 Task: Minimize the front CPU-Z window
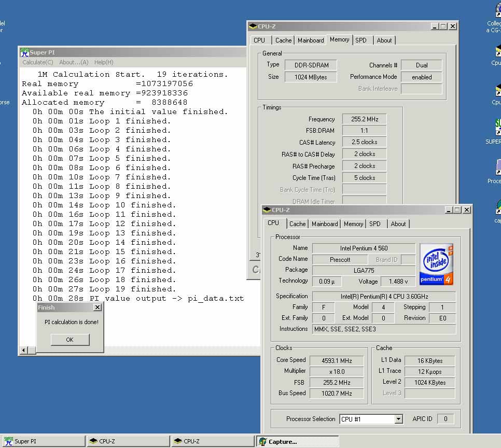[x=449, y=209]
